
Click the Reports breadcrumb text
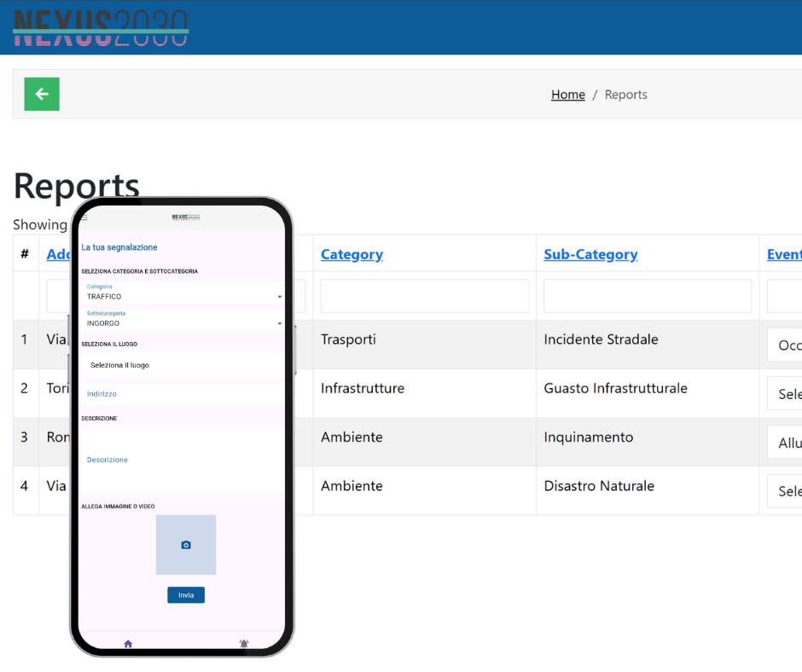[x=625, y=95]
